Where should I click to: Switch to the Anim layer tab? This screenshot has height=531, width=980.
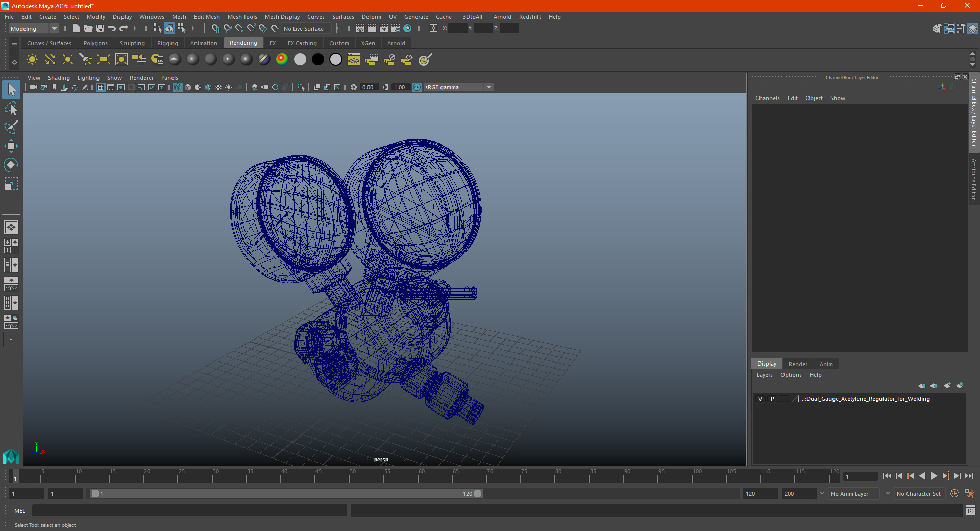[x=826, y=364]
